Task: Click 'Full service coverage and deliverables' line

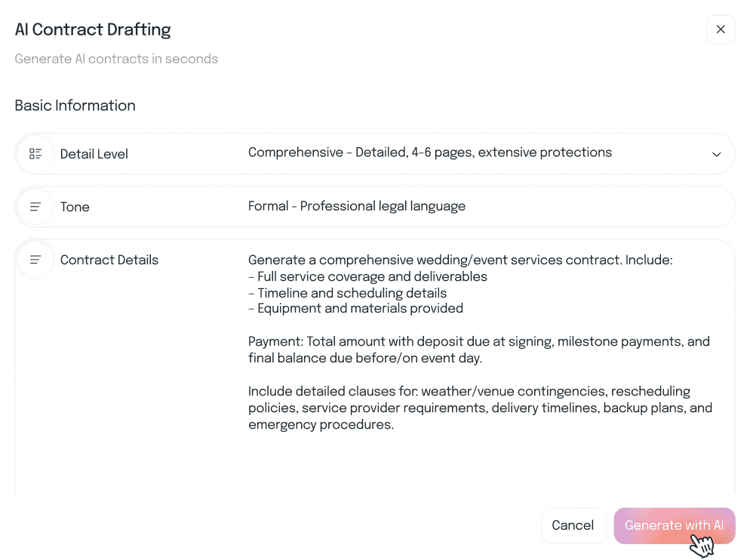Action: 372,276
